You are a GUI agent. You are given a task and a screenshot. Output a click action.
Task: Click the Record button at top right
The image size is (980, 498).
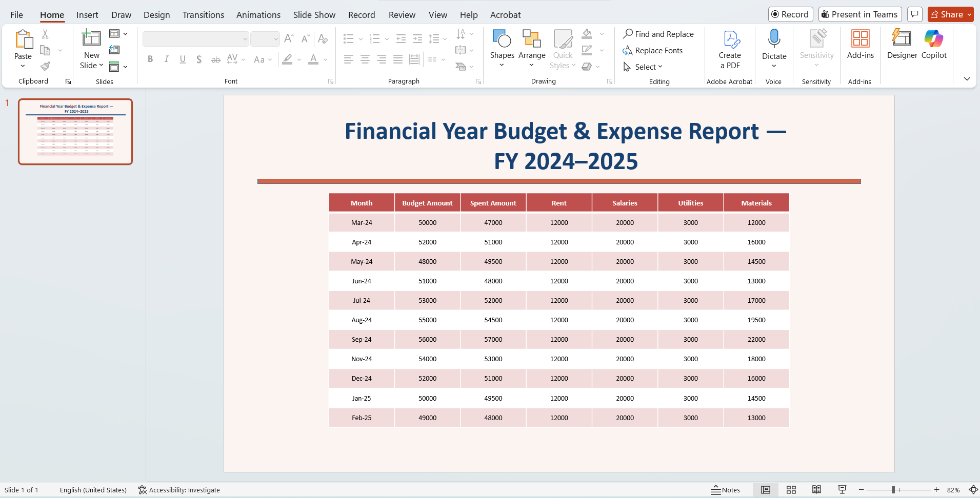(790, 14)
